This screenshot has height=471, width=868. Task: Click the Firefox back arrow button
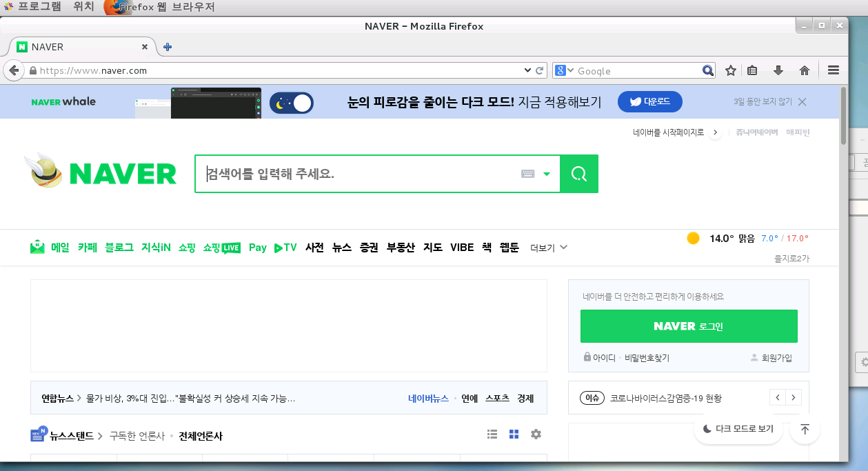pyautogui.click(x=13, y=70)
